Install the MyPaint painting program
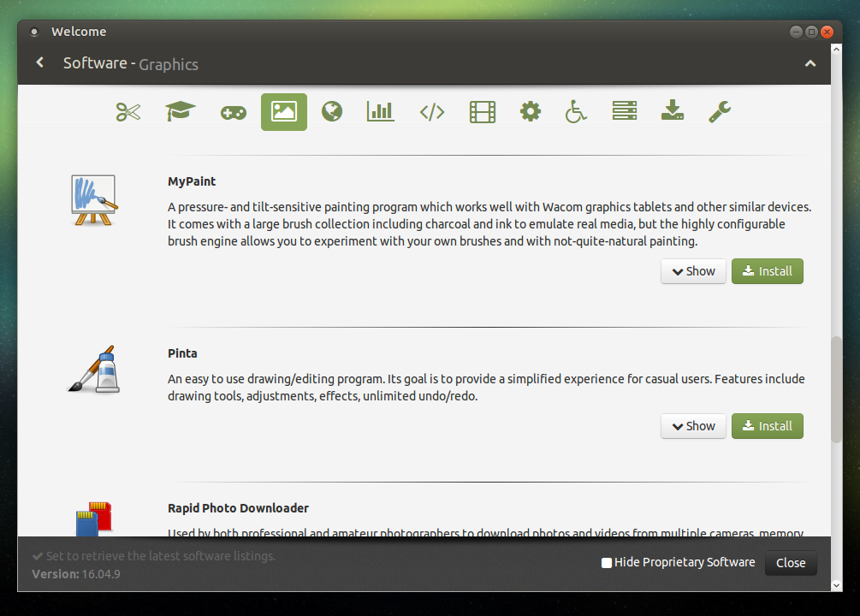Image resolution: width=860 pixels, height=616 pixels. [x=767, y=271]
